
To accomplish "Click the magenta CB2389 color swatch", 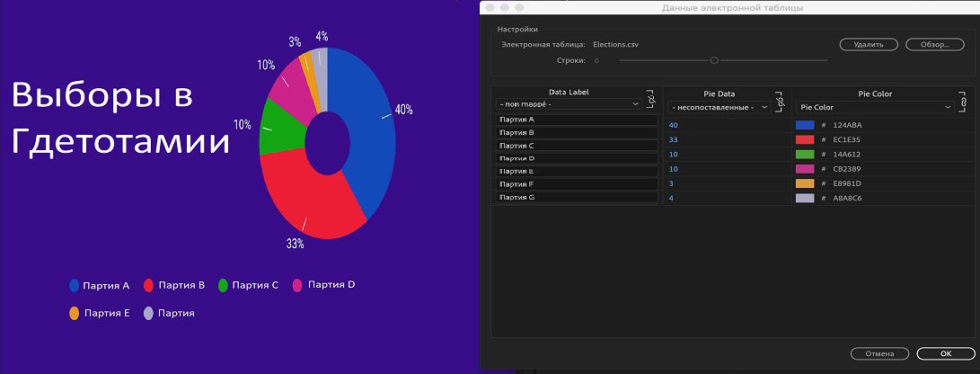I will (804, 169).
